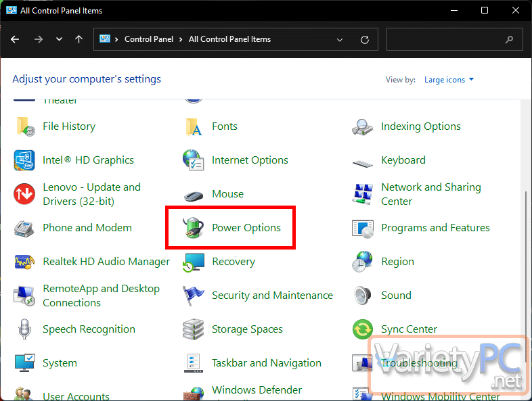
Task: Click the System text label
Action: (60, 363)
